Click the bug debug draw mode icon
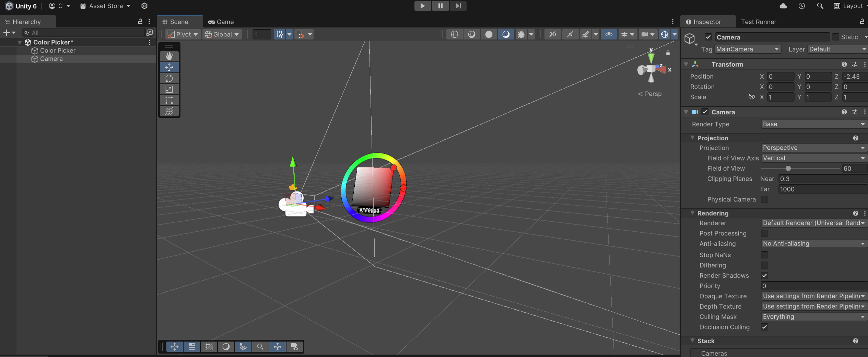Screen dimensions: 868x357 point(521,34)
